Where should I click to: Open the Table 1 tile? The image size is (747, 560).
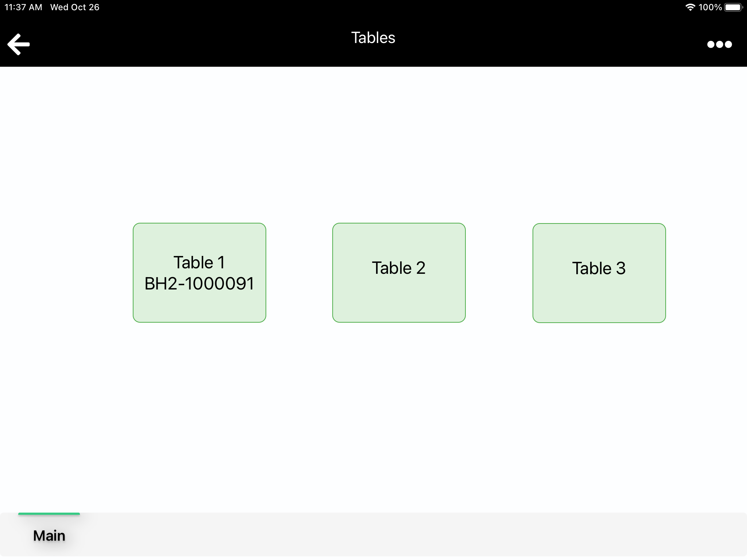[x=200, y=273]
